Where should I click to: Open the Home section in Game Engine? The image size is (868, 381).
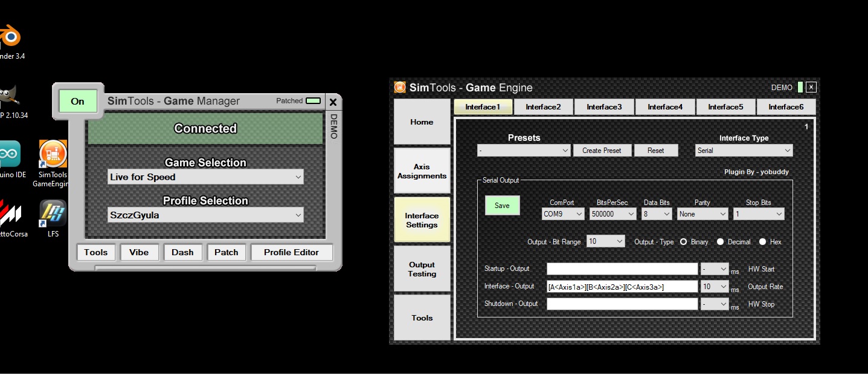[422, 122]
